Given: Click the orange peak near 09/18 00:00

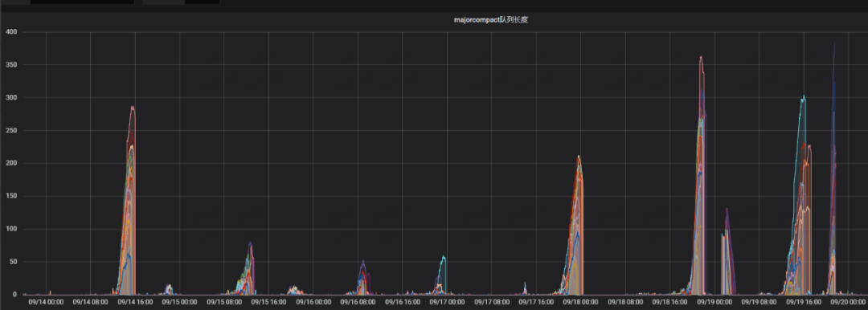Looking at the screenshot, I should (x=579, y=157).
